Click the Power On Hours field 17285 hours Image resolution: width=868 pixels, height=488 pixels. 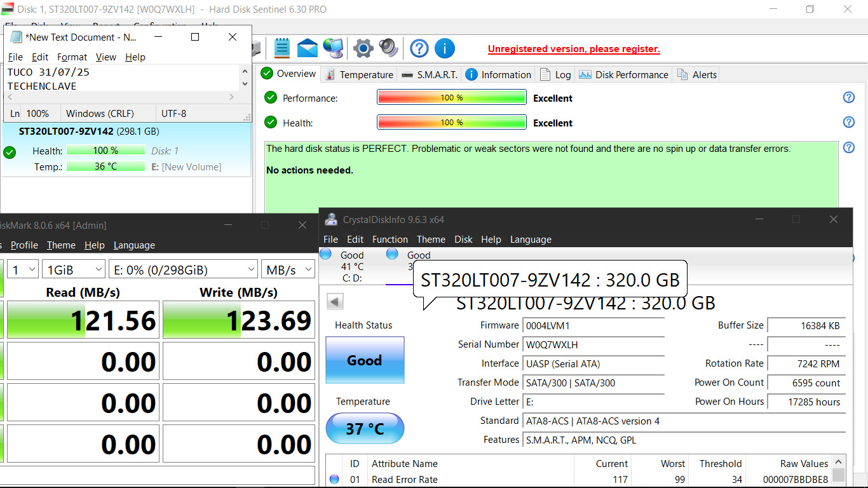806,402
